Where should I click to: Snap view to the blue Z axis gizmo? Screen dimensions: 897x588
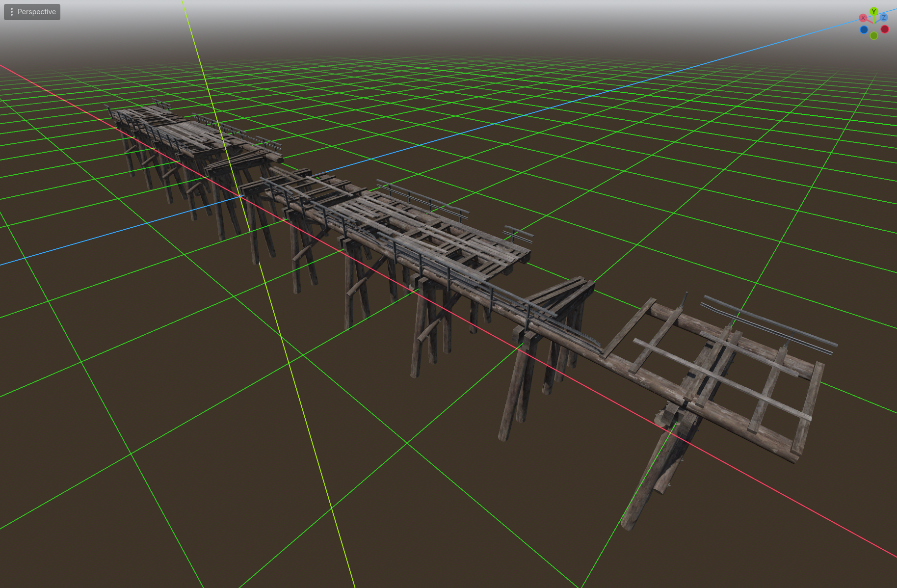click(x=884, y=18)
